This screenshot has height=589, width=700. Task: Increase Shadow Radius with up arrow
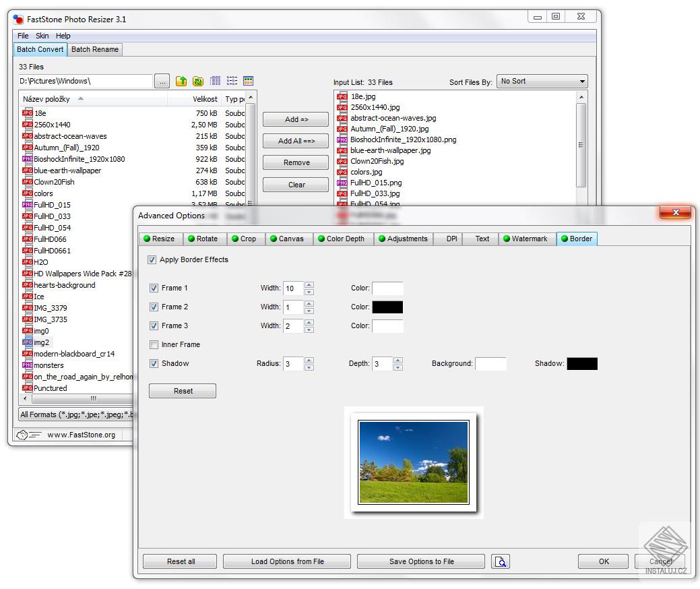(x=309, y=360)
